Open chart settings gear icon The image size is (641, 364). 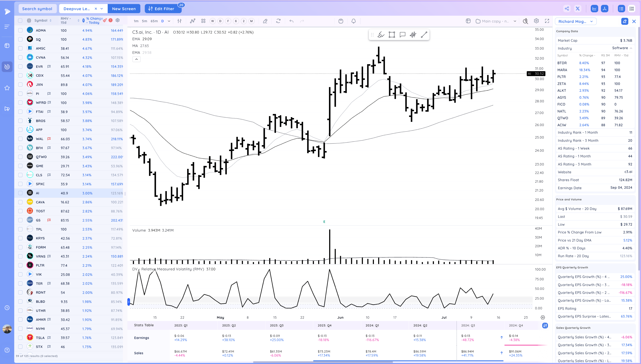(x=536, y=21)
